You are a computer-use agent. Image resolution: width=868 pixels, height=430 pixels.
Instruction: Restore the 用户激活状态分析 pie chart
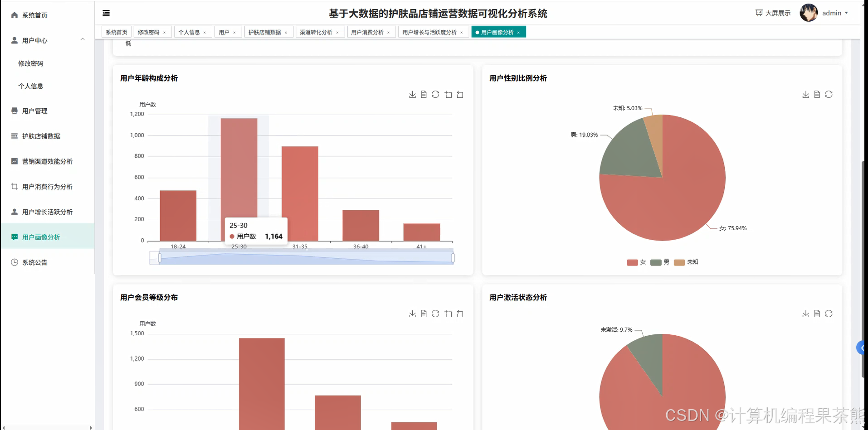[x=829, y=314]
